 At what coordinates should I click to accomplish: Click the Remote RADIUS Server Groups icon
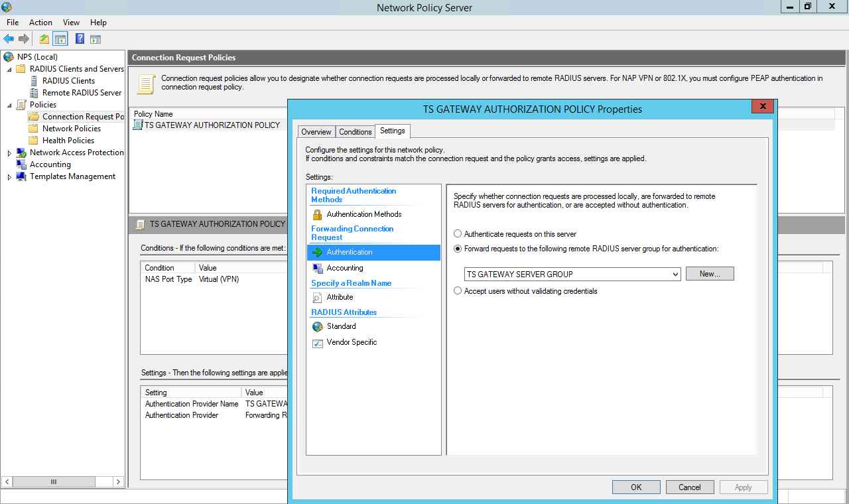(x=34, y=93)
